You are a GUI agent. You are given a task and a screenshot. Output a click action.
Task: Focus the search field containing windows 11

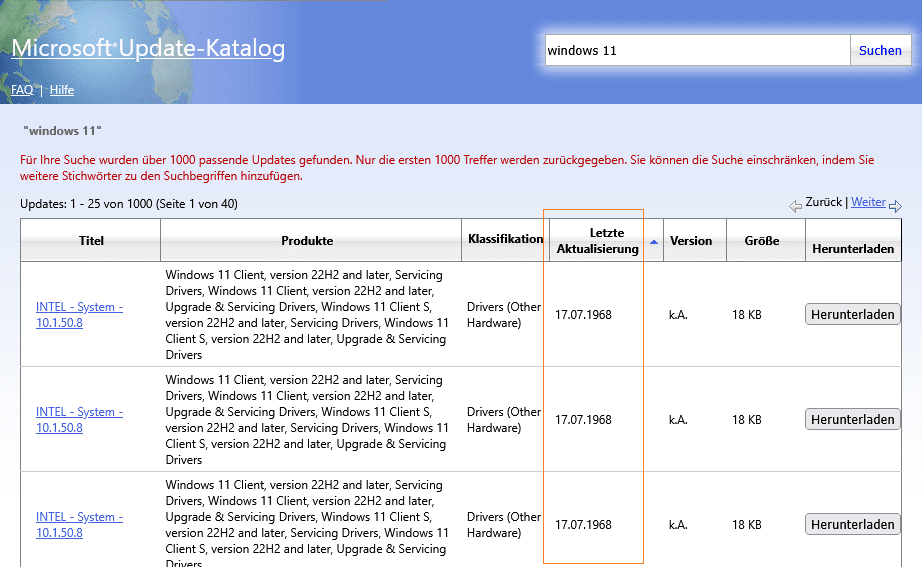click(x=697, y=51)
